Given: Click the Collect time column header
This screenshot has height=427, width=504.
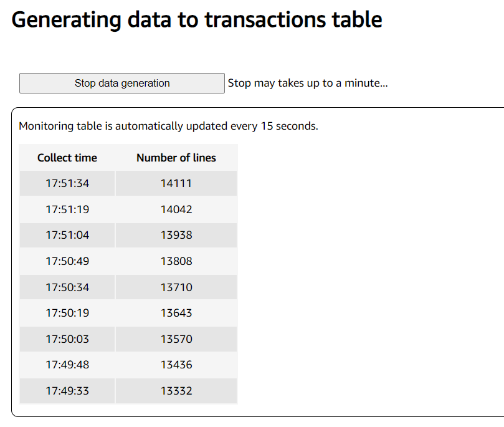Looking at the screenshot, I should [x=67, y=158].
